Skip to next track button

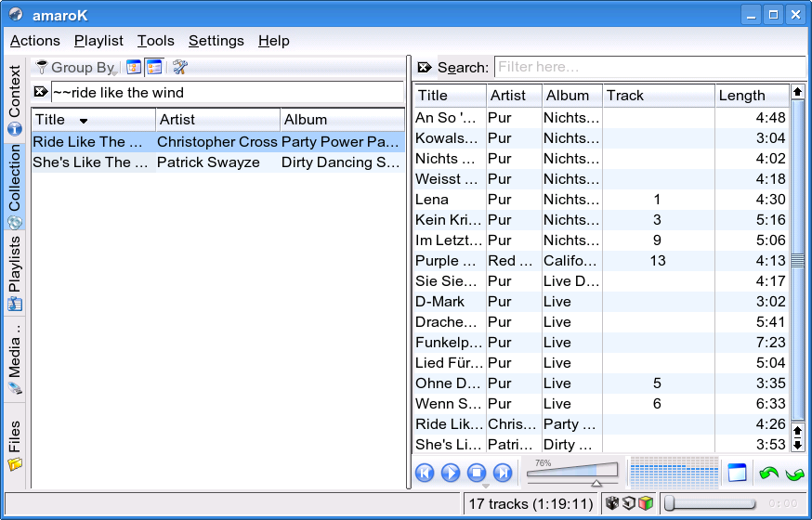503,473
